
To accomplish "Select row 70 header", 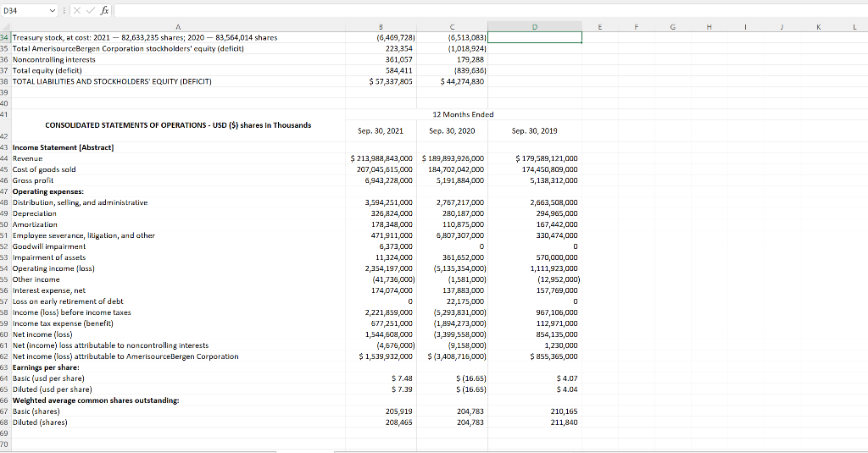I will [x=4, y=445].
